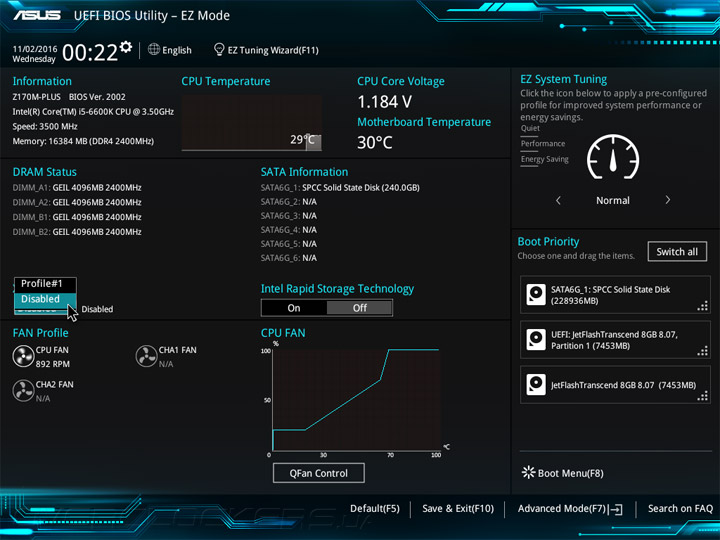Open the time settings gear icon
720x540 pixels.
[126, 47]
